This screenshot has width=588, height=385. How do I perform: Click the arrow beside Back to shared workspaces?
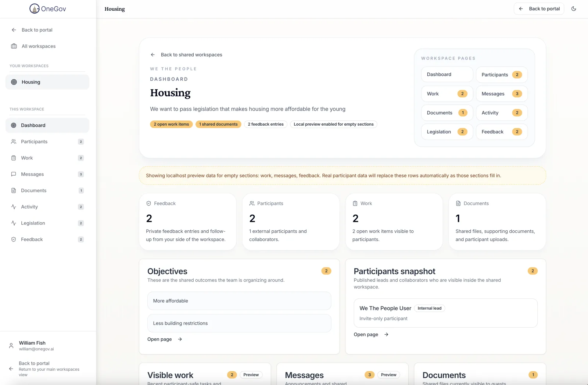click(x=153, y=55)
